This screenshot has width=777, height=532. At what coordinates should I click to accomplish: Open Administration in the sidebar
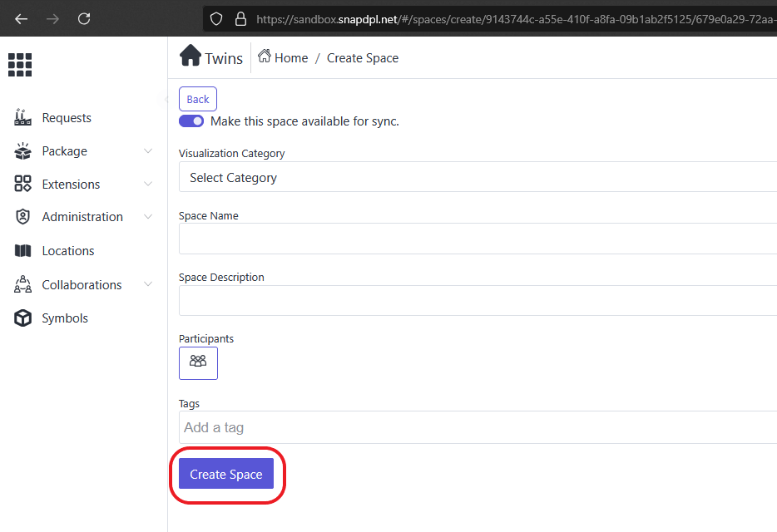tap(82, 217)
